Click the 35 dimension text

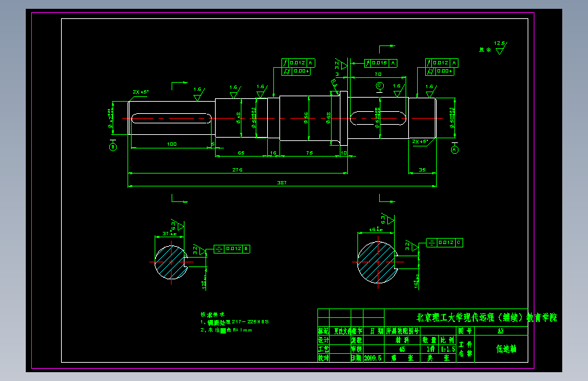click(423, 170)
